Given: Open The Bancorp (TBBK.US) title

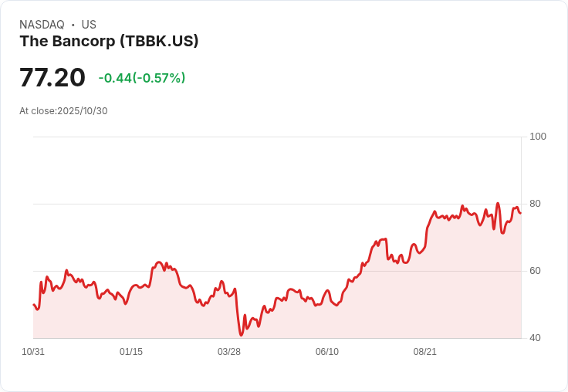Looking at the screenshot, I should (109, 42).
